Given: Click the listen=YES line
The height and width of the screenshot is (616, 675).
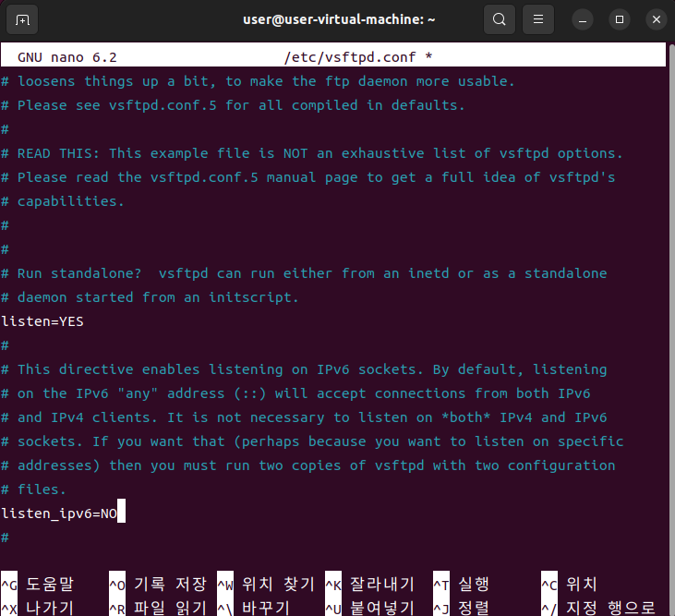Looking at the screenshot, I should point(42,321).
